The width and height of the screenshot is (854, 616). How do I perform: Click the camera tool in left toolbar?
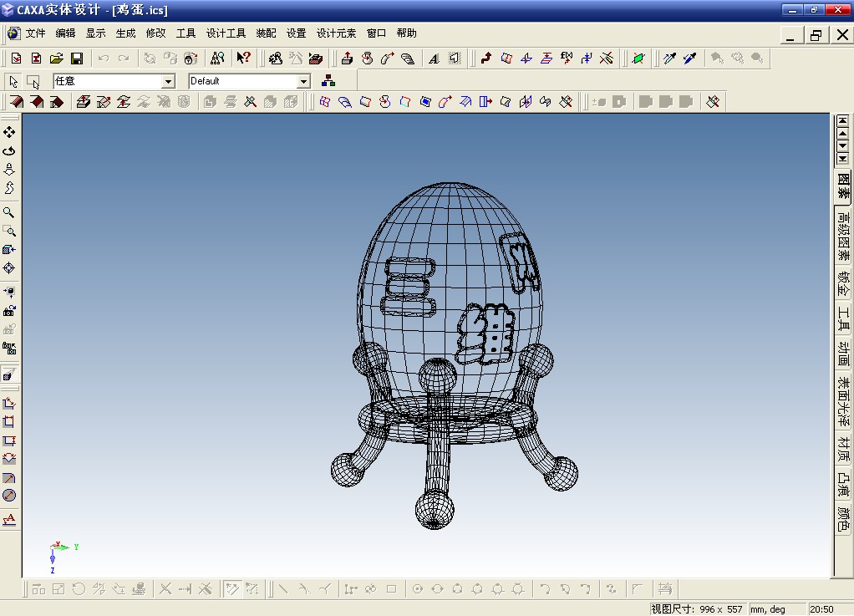(x=9, y=311)
